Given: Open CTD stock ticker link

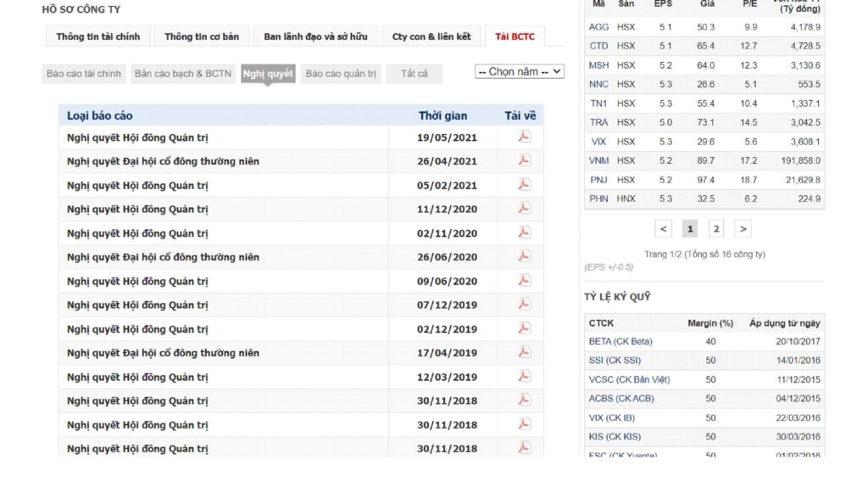Looking at the screenshot, I should coord(598,46).
